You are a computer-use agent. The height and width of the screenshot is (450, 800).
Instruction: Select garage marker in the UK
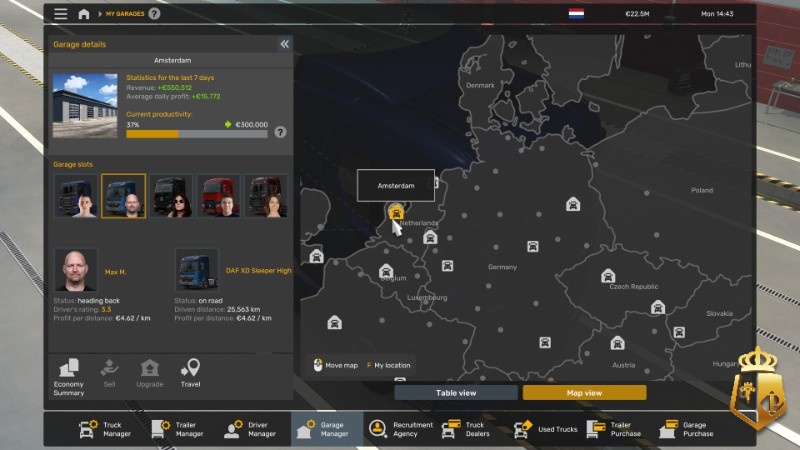tap(316, 256)
